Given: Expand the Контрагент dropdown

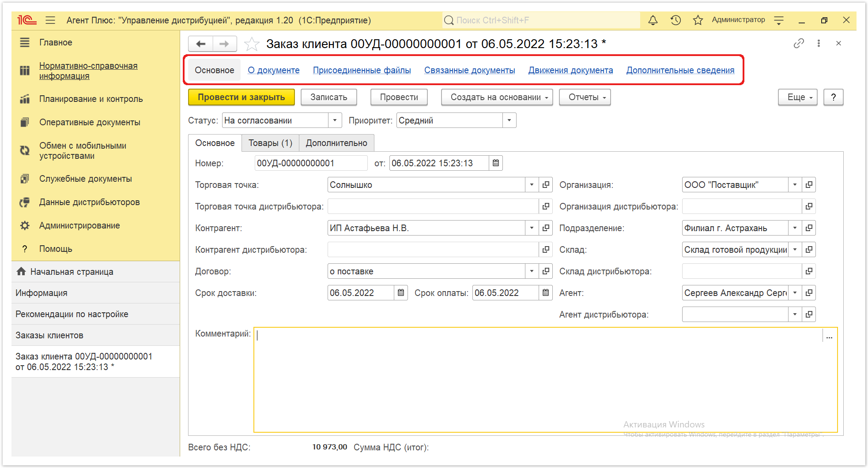Looking at the screenshot, I should [x=532, y=228].
